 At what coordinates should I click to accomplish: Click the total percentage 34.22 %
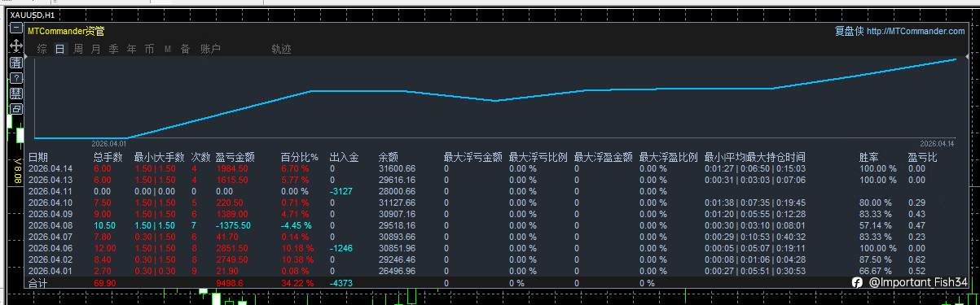[x=297, y=283]
